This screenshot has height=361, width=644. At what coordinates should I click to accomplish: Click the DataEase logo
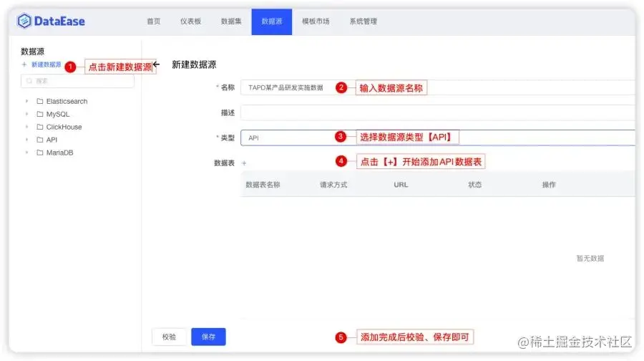51,21
